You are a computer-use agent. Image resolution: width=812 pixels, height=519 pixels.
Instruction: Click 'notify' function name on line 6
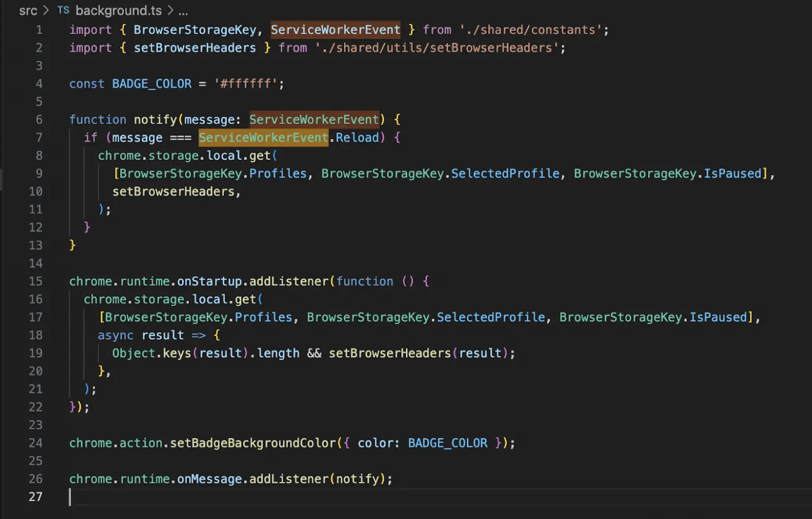(x=155, y=120)
